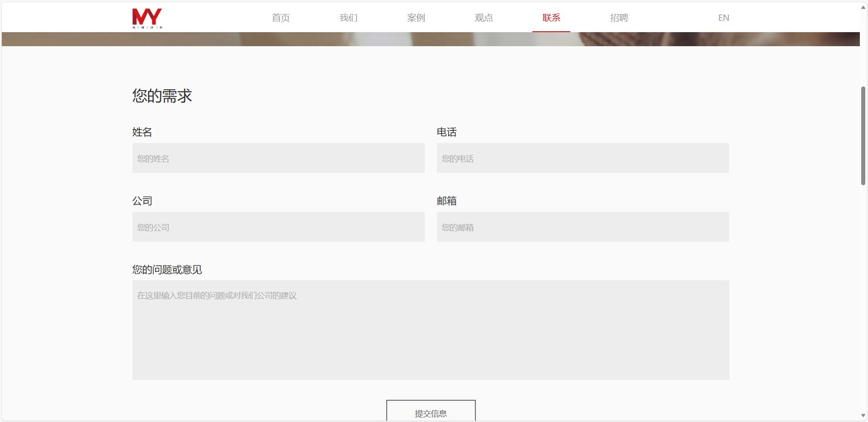The width and height of the screenshot is (868, 422).
Task: Focus the 您的电话 input field
Action: (583, 158)
